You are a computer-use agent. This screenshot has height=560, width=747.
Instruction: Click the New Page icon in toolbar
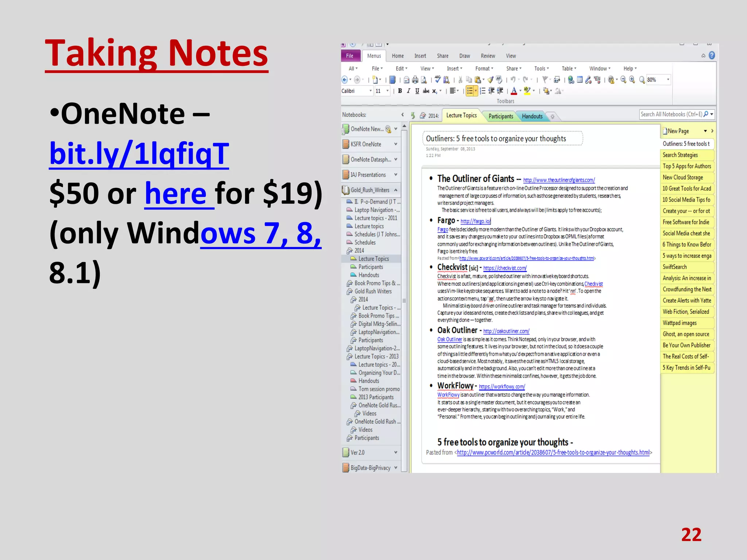(x=375, y=79)
